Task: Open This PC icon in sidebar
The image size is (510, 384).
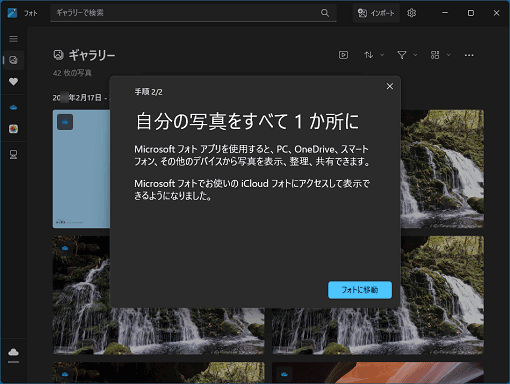Action: [13, 154]
